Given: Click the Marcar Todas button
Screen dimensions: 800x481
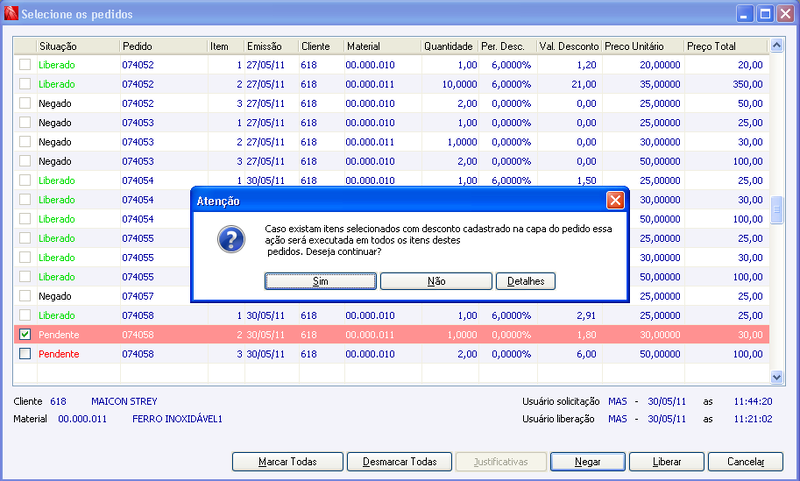Looking at the screenshot, I should click(287, 462).
